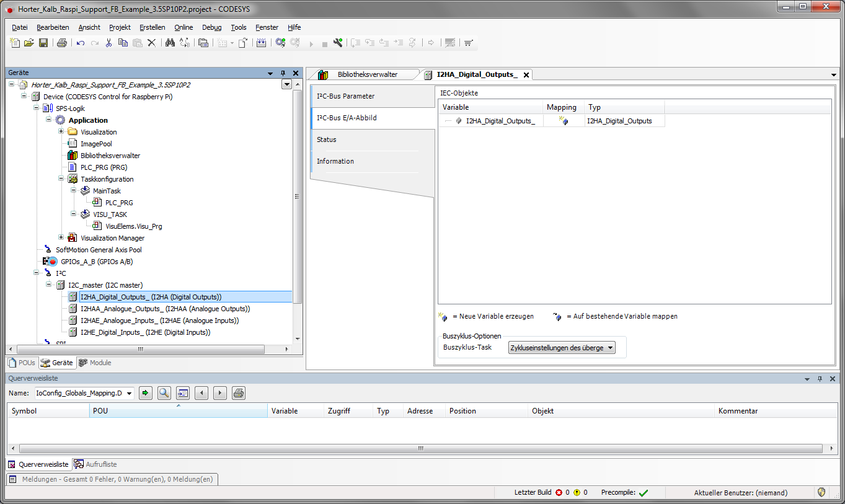The image size is (845, 504).
Task: Open Find via binoculars icon
Action: click(170, 43)
